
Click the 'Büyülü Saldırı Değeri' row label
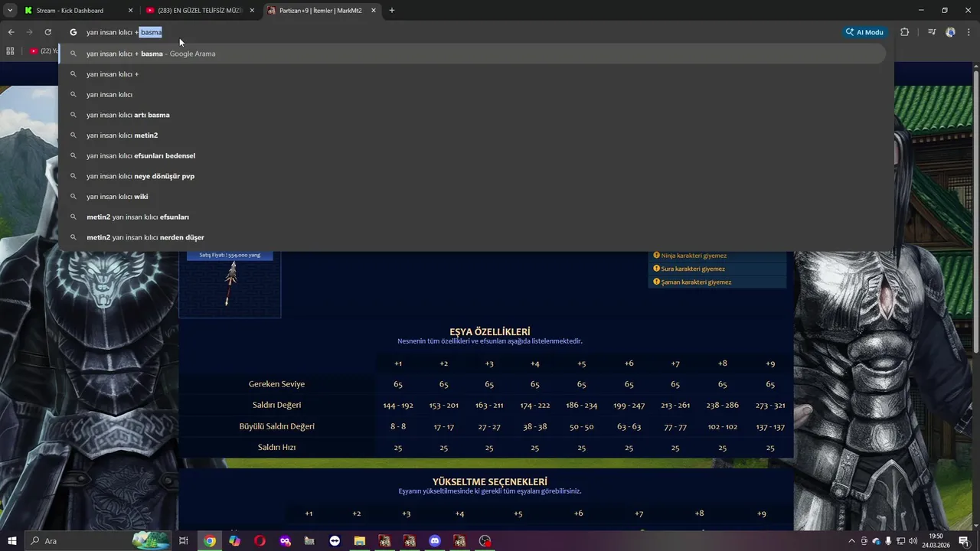(x=276, y=426)
